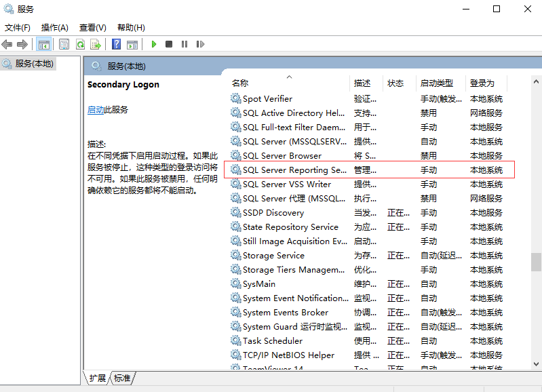Image resolution: width=542 pixels, height=392 pixels.
Task: Minimize the 服务 window
Action: click(x=466, y=9)
